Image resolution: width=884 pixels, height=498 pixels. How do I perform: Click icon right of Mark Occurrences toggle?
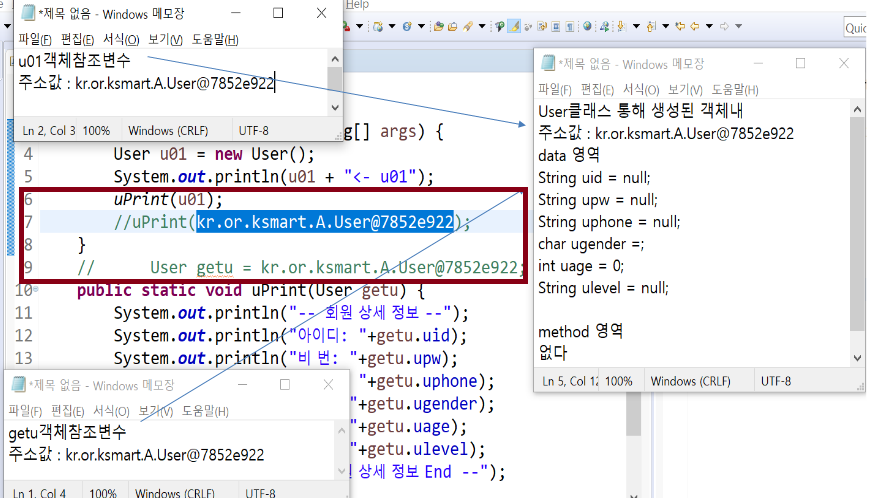coord(528,27)
